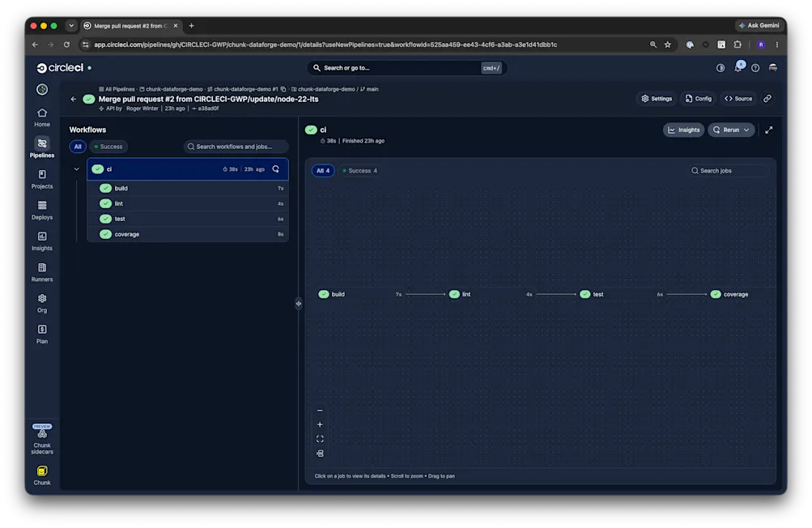Open Chrome tab search dropdown arrow
The image size is (812, 528).
click(71, 25)
